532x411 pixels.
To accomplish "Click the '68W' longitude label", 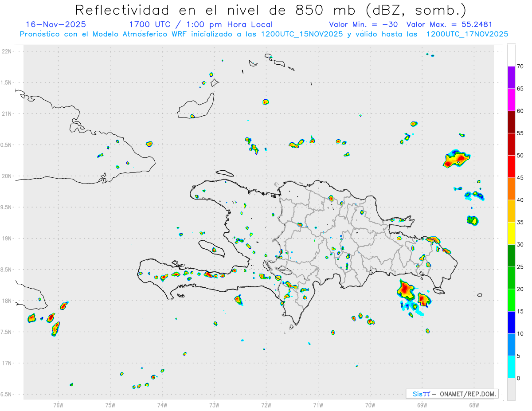I will (474, 405).
